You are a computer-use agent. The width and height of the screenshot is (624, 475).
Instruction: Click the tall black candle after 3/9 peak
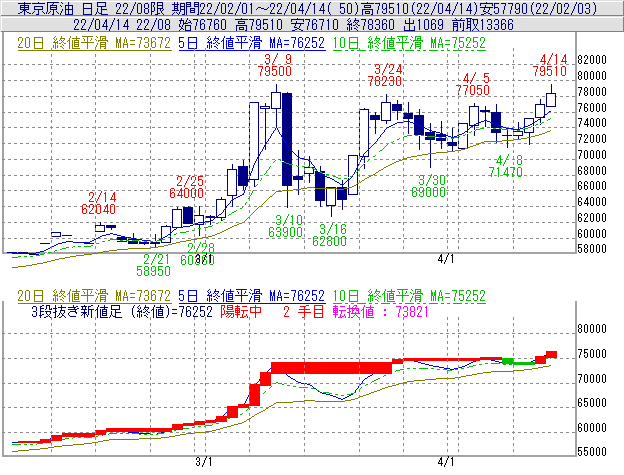click(287, 139)
